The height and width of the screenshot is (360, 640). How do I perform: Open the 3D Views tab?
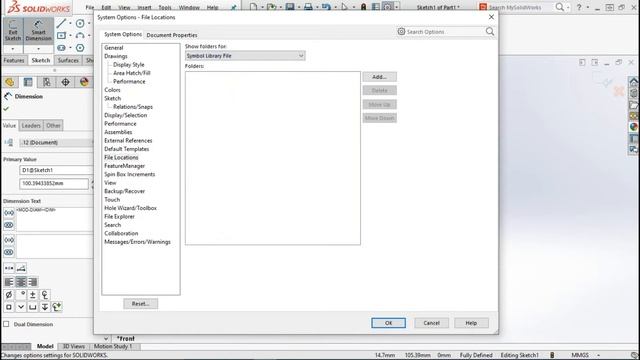[x=73, y=346]
